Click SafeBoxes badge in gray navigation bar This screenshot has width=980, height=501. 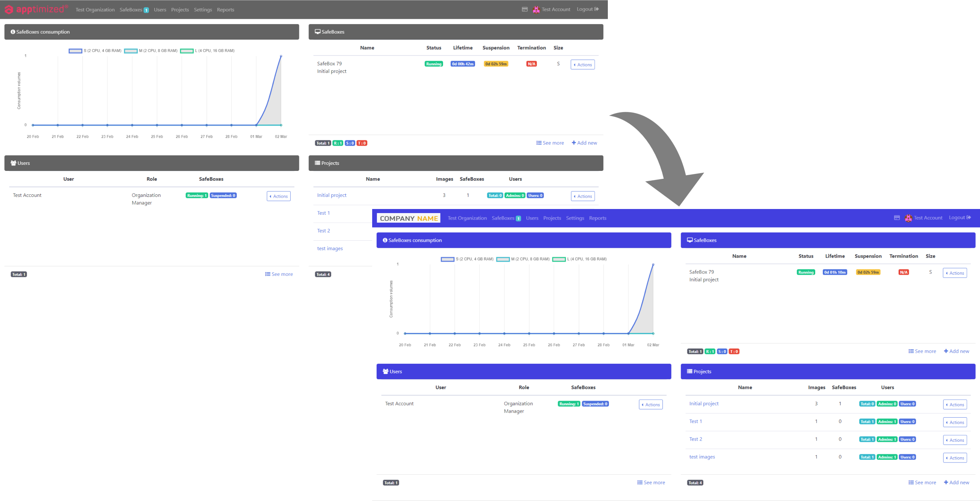tap(146, 10)
